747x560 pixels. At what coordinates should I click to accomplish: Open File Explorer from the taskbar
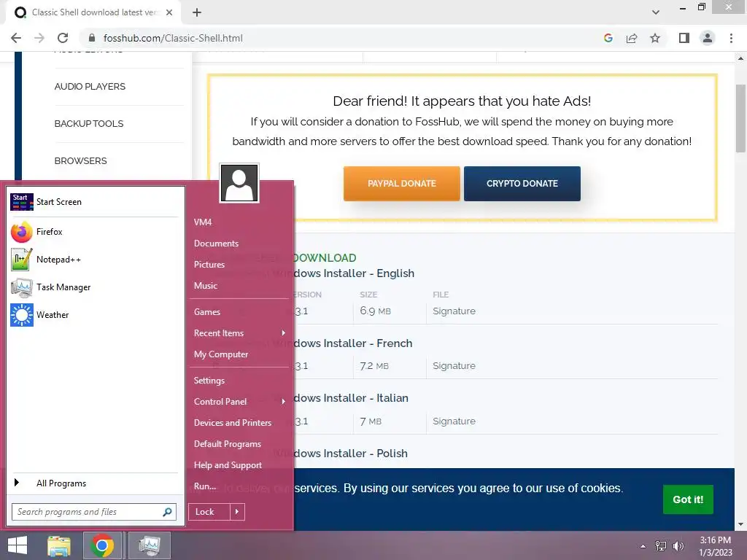pos(59,545)
